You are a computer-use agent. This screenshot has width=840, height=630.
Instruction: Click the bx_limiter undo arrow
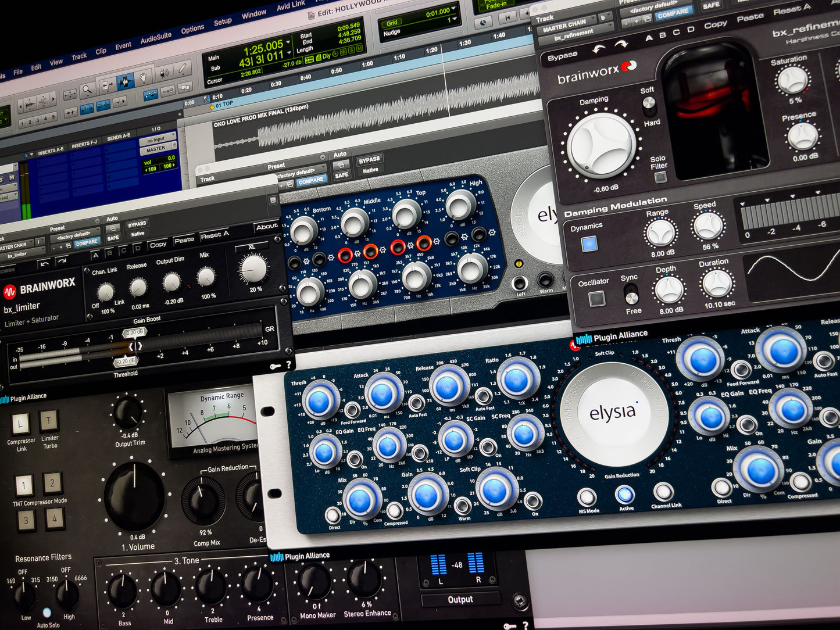click(44, 265)
